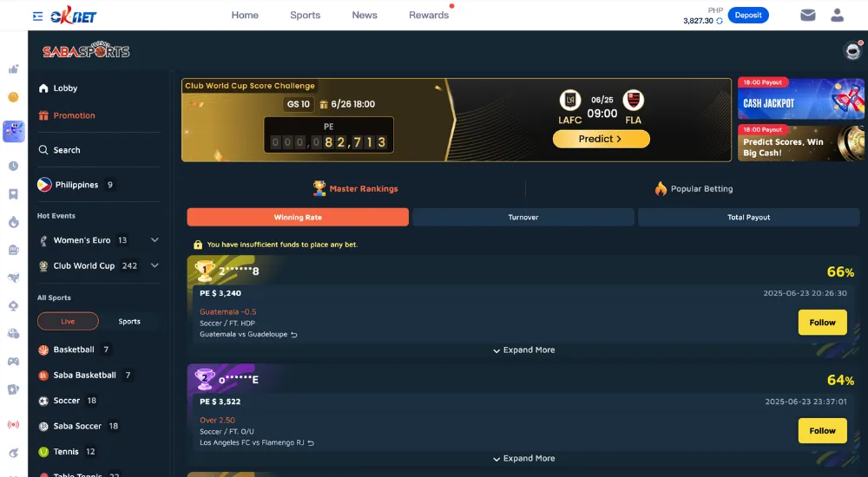Switch to the Sports toggle under All Sports
Screen dimensions: 868x477
[129, 322]
